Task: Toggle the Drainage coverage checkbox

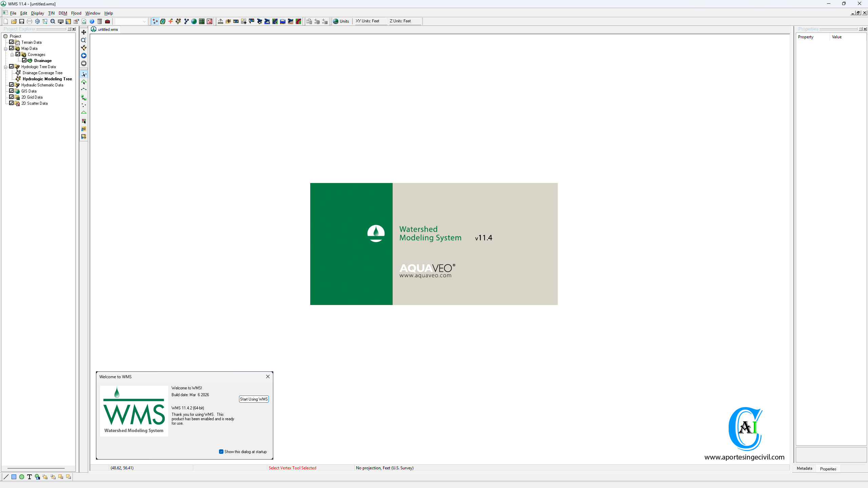Action: point(24,60)
